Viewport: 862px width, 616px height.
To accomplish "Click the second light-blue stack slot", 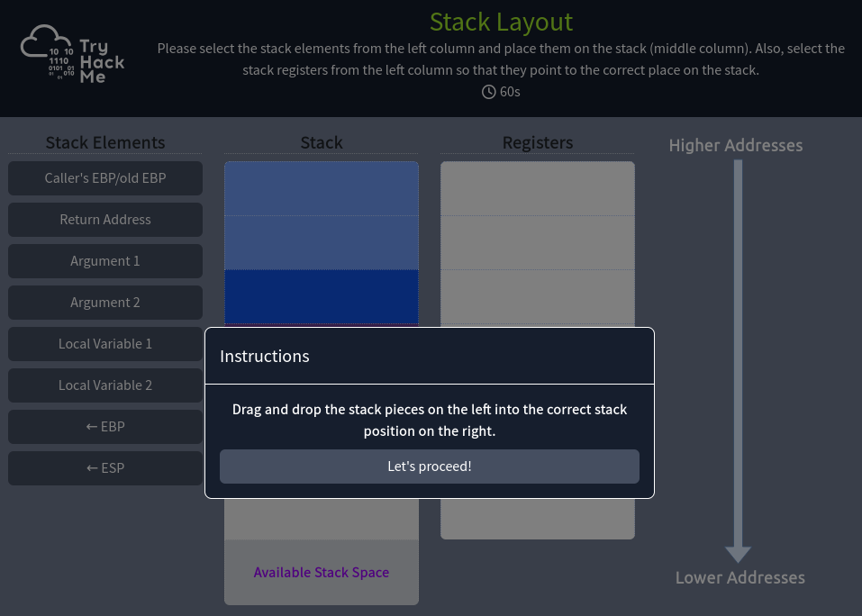I will 322,242.
